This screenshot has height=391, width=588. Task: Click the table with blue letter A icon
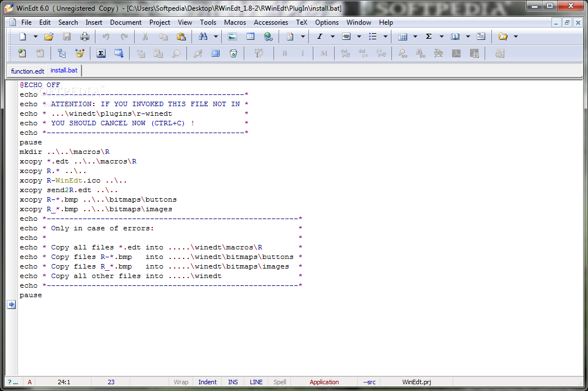click(x=119, y=54)
